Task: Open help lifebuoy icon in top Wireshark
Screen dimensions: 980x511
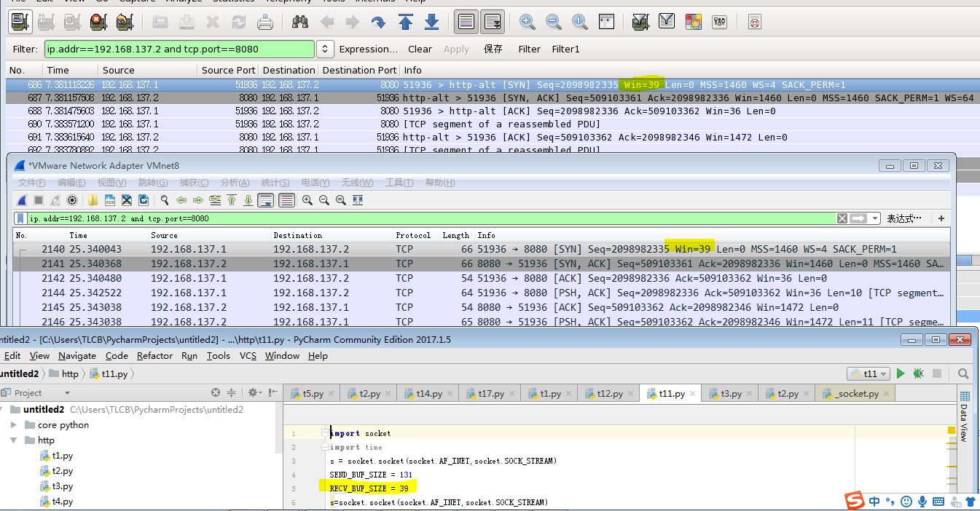Action: [754, 22]
